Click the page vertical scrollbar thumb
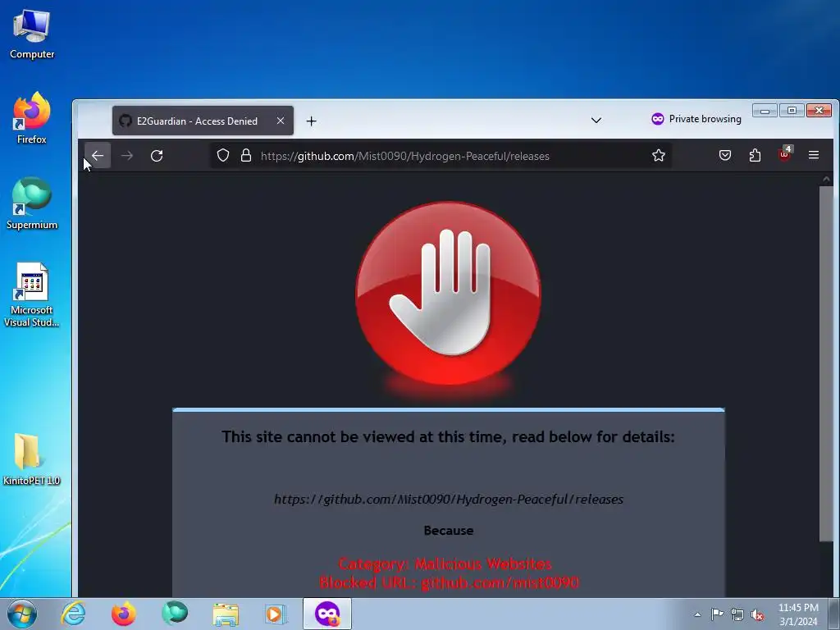This screenshot has height=630, width=840. point(826,364)
